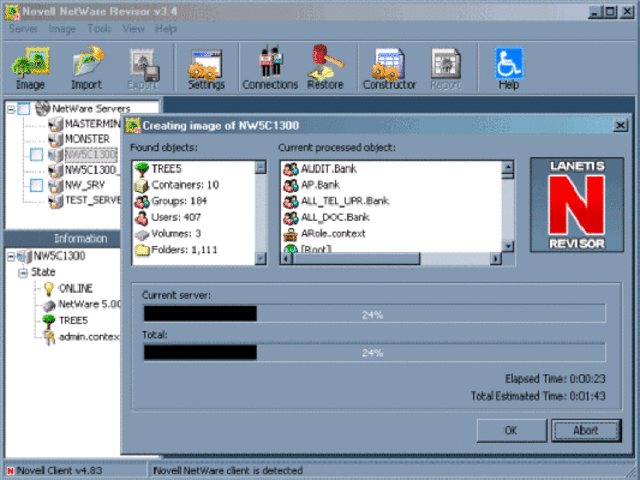The width and height of the screenshot is (640, 480).
Task: Collapse the State node
Action: [23, 272]
